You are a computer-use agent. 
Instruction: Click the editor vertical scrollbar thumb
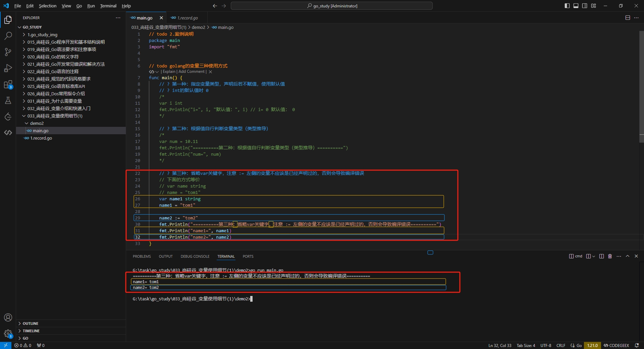coord(641,87)
